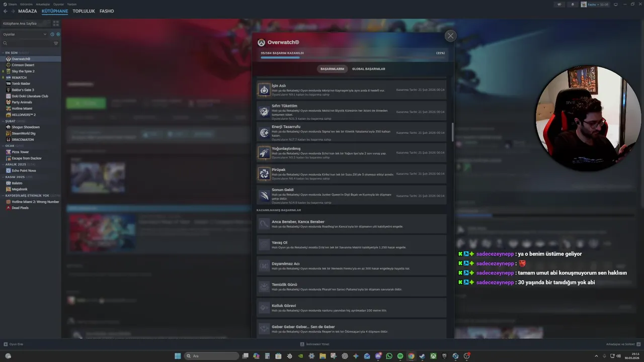Click the achievement progress bar

click(x=353, y=58)
